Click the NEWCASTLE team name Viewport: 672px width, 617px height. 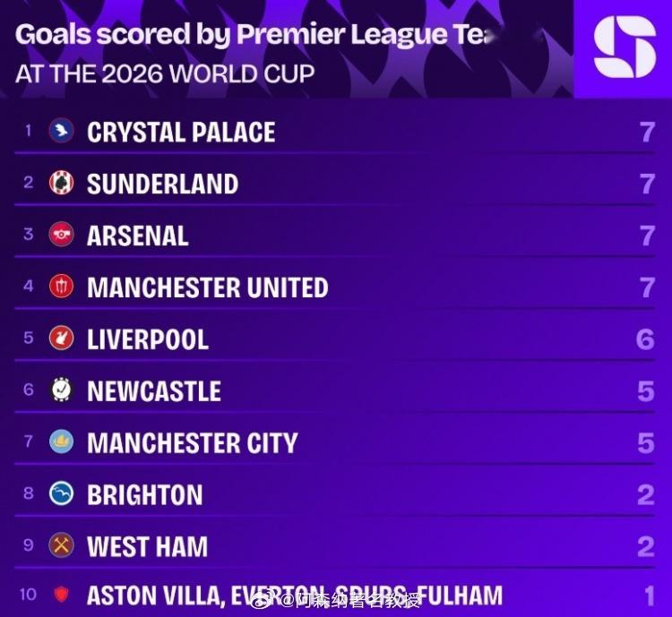tap(154, 390)
